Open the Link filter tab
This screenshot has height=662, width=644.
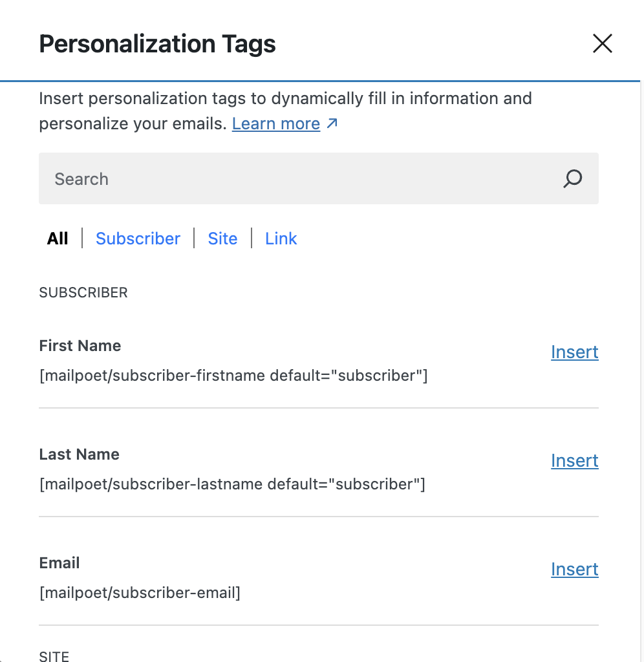281,239
